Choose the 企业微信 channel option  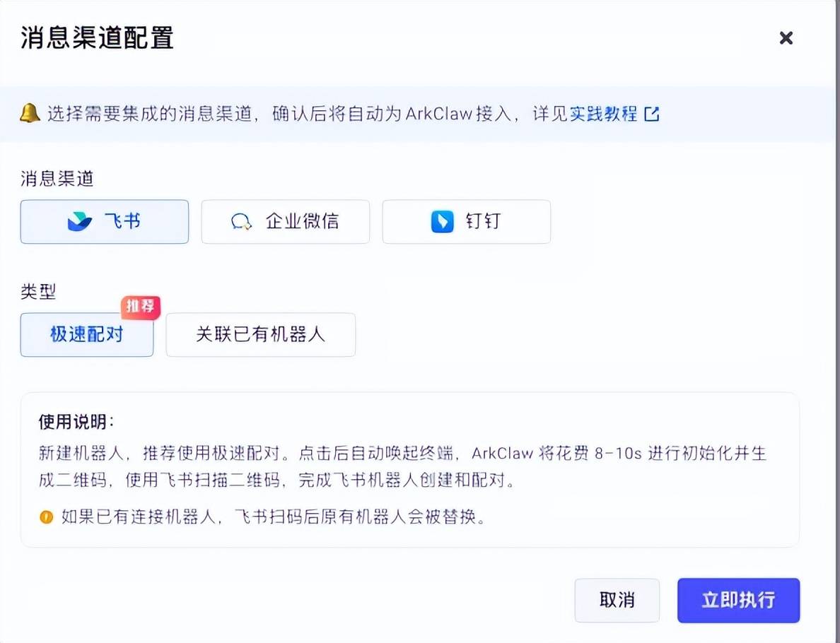click(x=286, y=222)
